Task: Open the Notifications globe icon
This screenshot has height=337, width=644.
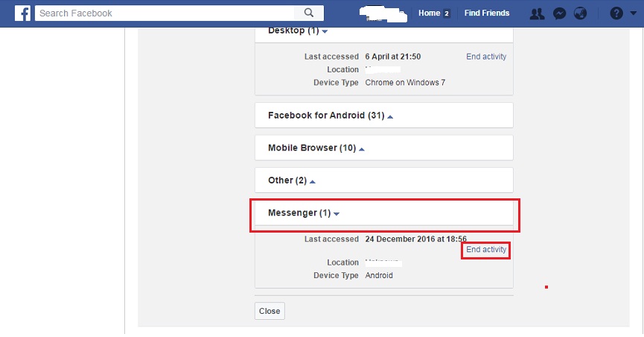Action: tap(580, 13)
